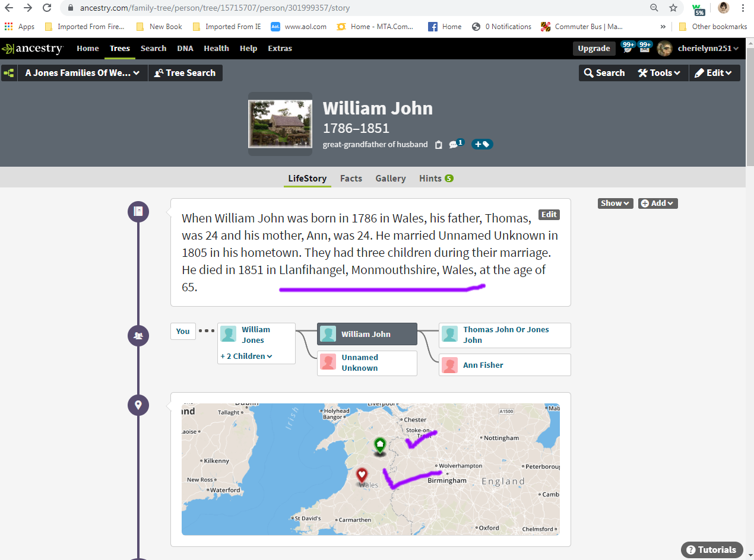Viewport: 754px width, 560px height.
Task: Open the hints leaf notifications icon
Action: pyautogui.click(x=628, y=48)
